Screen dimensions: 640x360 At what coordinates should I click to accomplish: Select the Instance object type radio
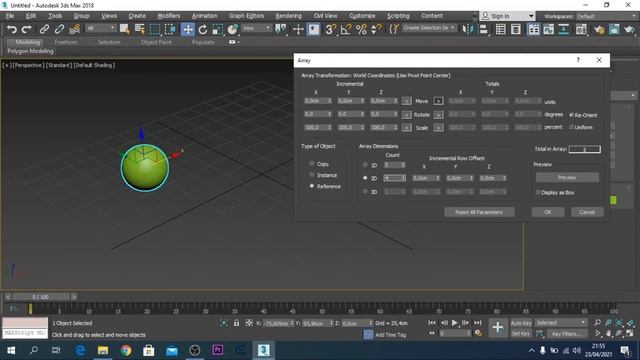[x=312, y=175]
